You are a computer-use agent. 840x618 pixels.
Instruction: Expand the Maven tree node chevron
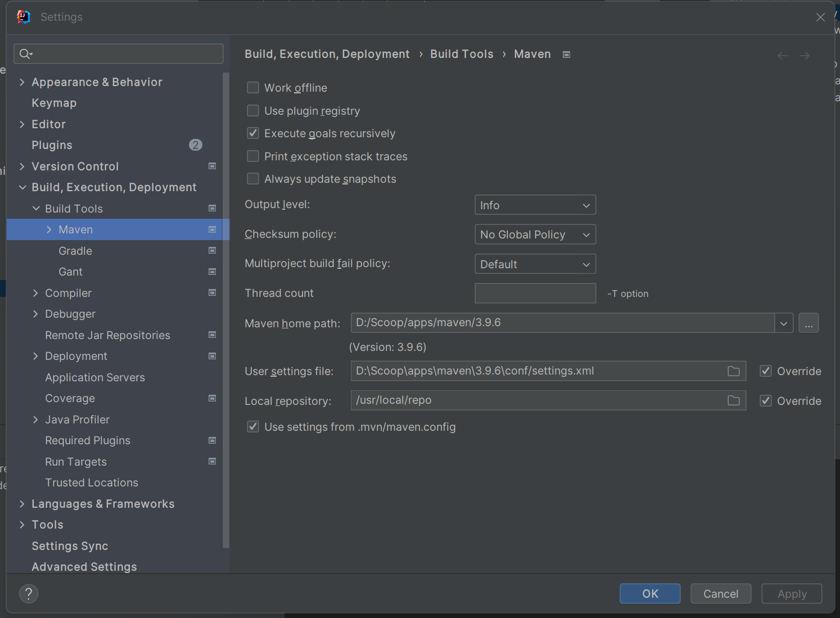[x=49, y=229]
